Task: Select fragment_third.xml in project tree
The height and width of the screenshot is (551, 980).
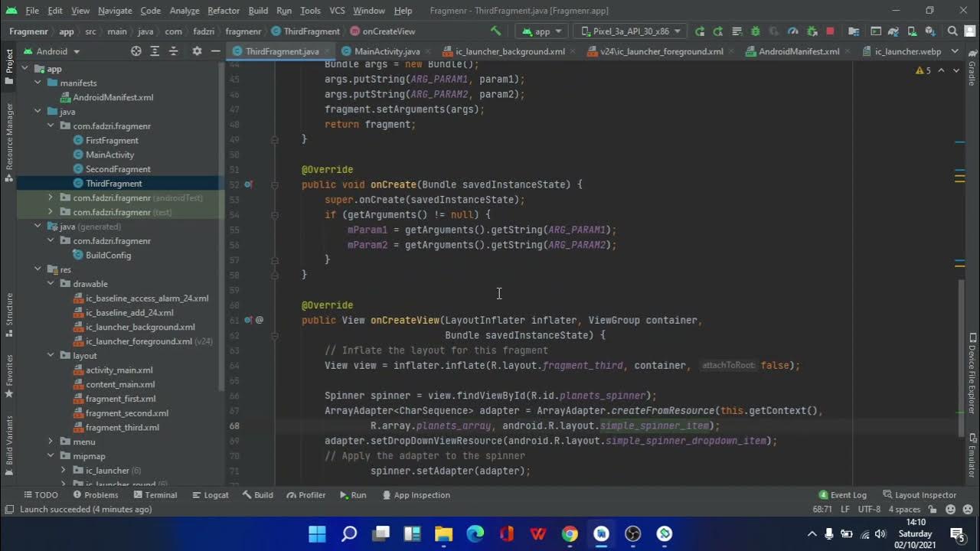Action: 122,427
